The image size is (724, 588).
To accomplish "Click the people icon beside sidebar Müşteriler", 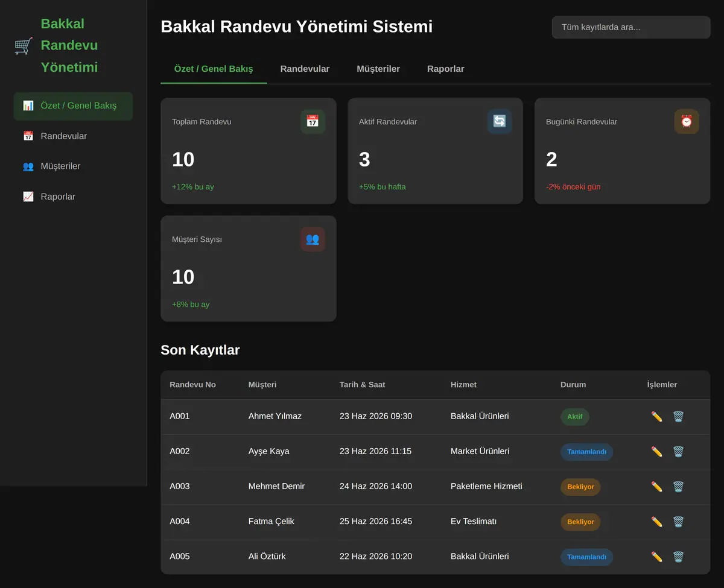I will point(28,166).
